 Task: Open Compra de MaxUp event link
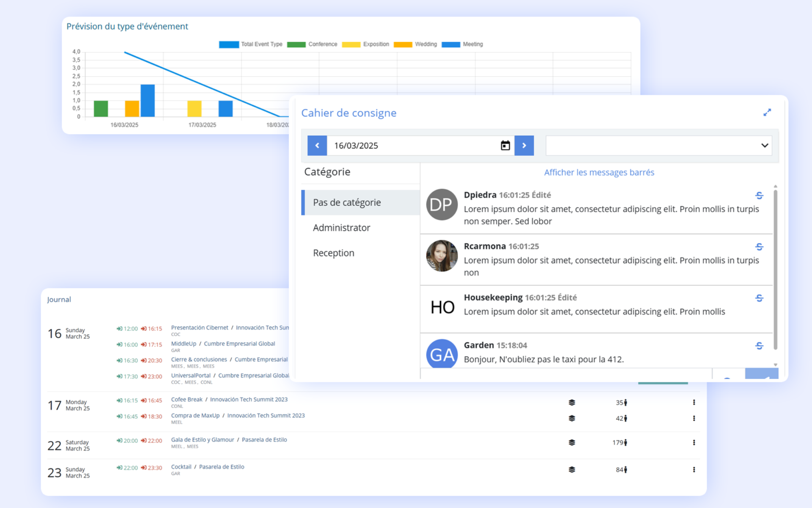tap(195, 416)
